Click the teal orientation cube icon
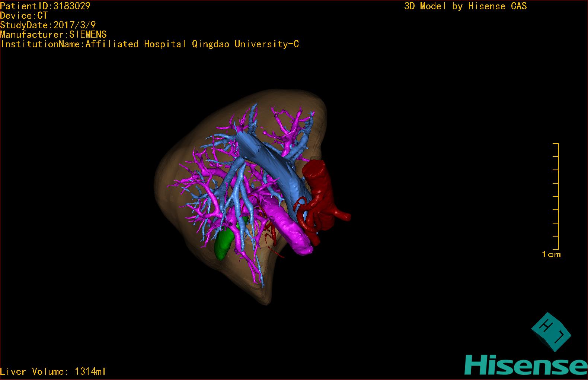The height and width of the screenshot is (380, 588). [551, 332]
